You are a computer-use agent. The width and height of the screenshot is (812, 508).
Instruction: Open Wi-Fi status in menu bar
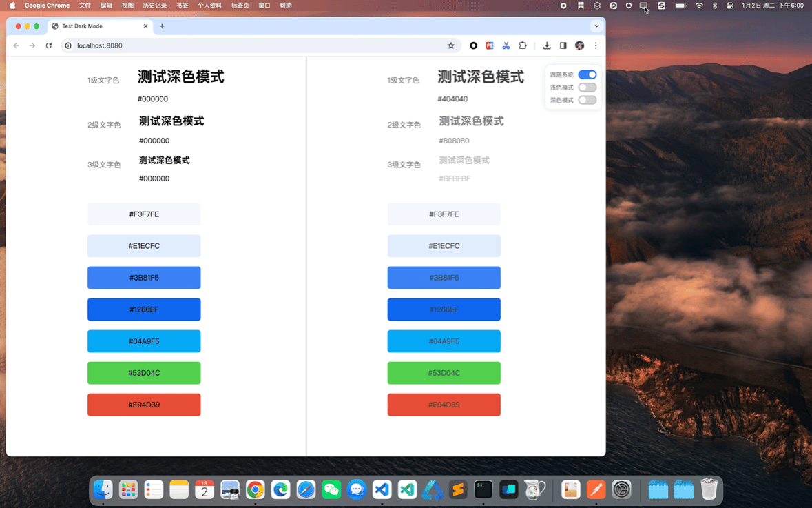699,6
